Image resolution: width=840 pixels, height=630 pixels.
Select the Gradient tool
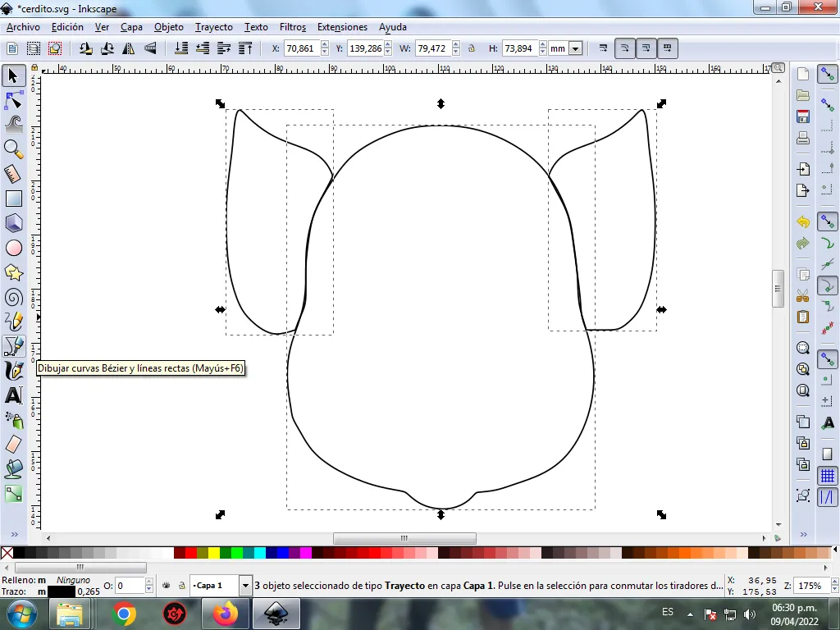click(13, 494)
